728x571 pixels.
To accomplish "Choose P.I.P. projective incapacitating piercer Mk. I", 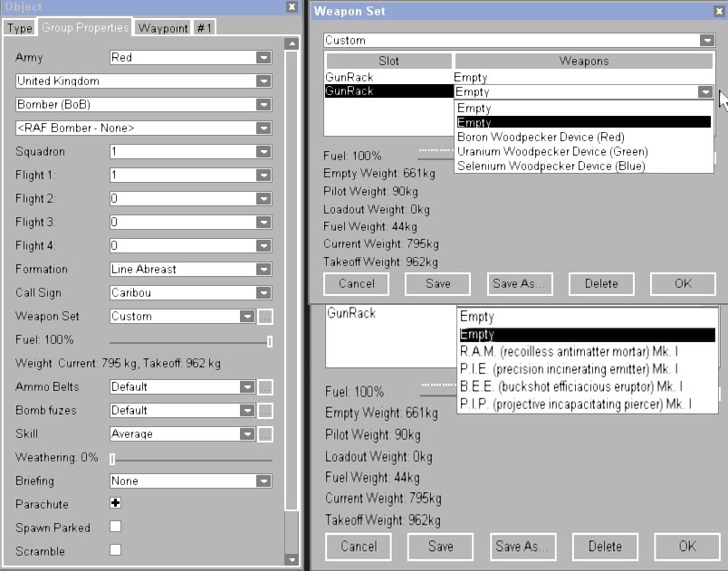I will coord(588,404).
